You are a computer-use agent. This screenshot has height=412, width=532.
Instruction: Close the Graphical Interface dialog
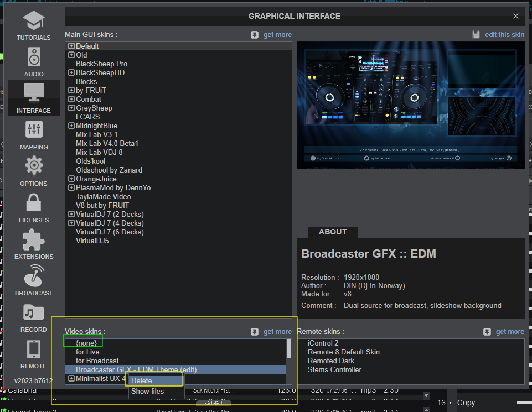516,16
